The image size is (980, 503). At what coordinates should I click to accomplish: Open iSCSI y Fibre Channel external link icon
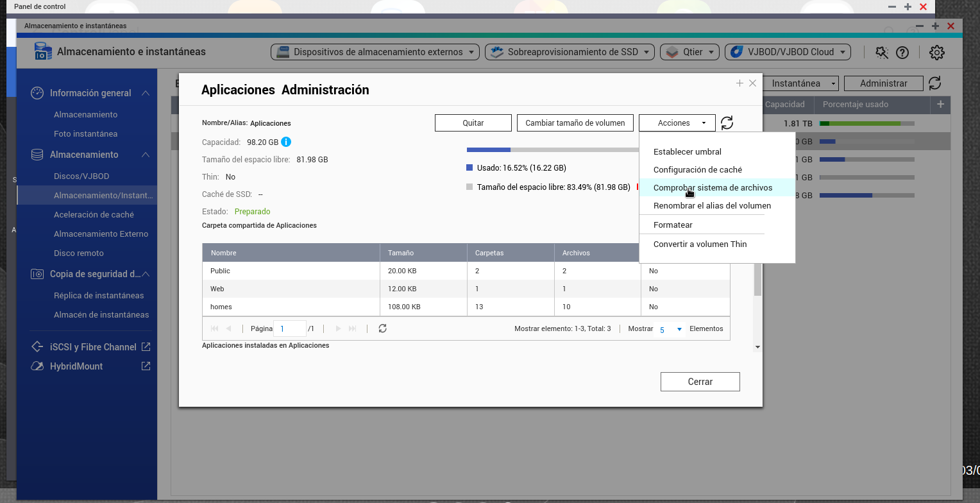pos(146,347)
